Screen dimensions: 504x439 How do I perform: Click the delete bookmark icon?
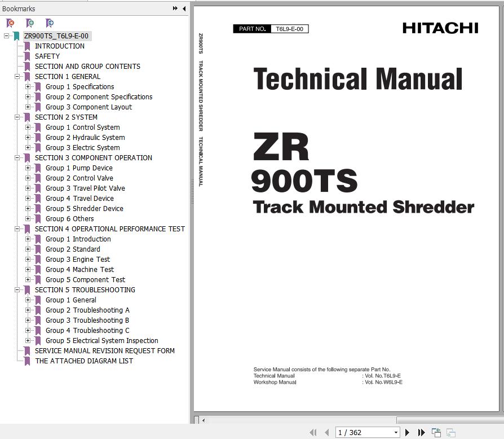pos(10,23)
